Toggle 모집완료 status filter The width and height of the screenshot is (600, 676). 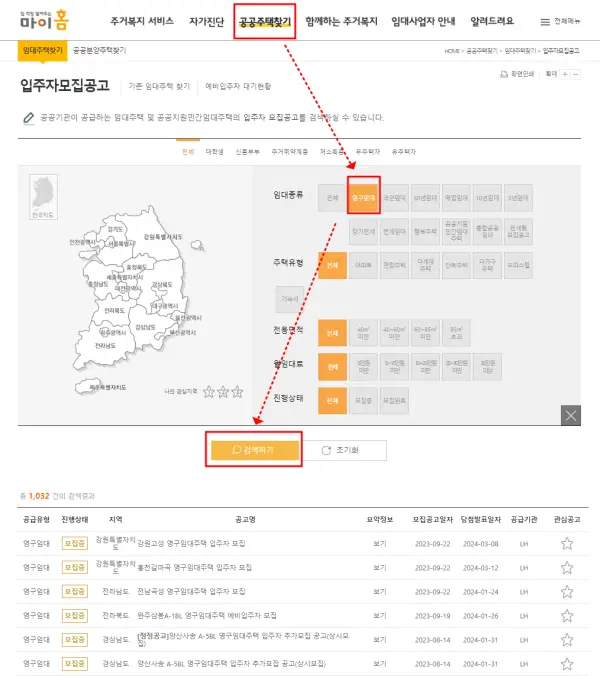click(394, 401)
